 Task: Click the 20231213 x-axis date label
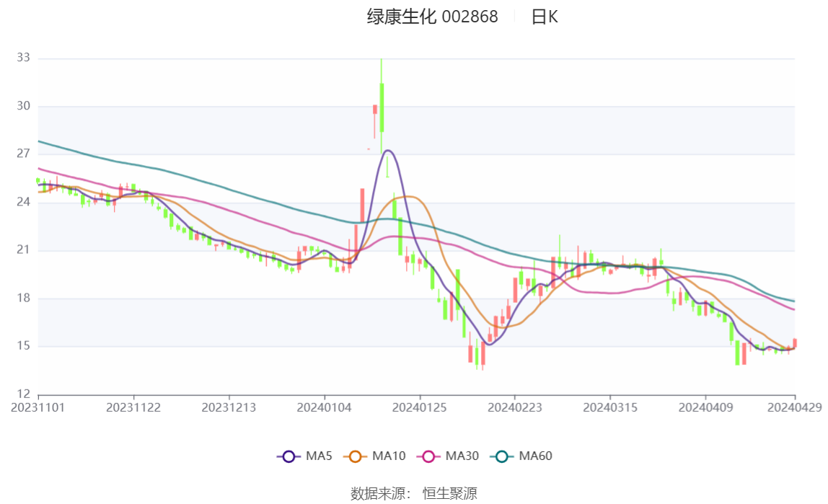pyautogui.click(x=229, y=407)
